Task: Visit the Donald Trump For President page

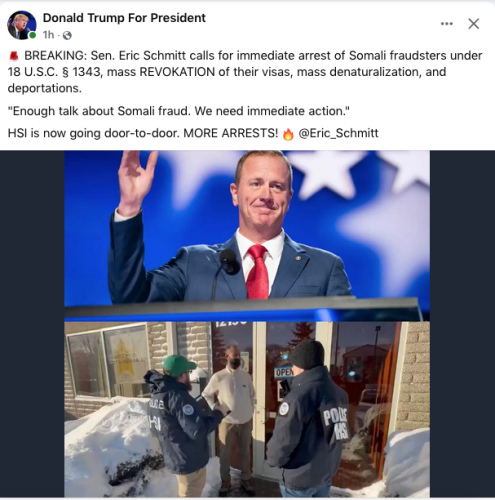Action: (124, 18)
